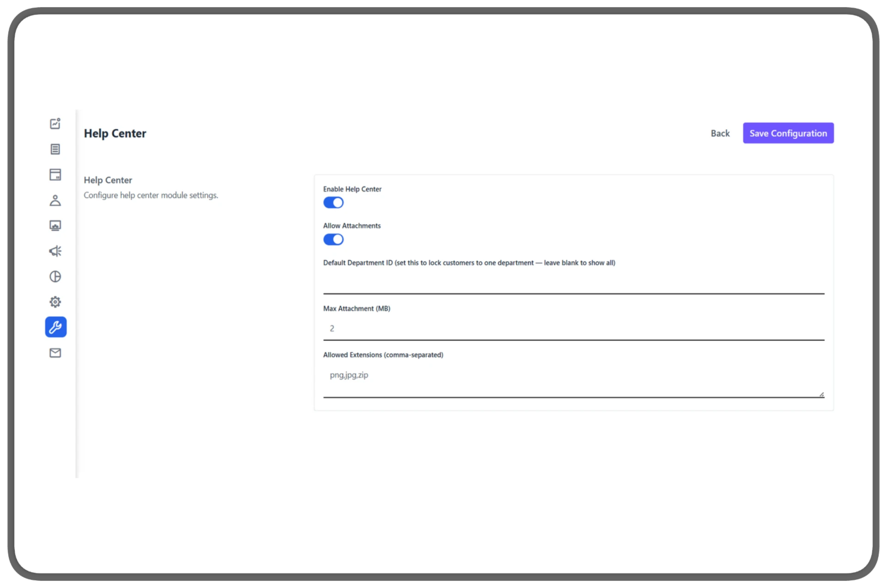Select the document list icon
The image size is (887, 588).
pyautogui.click(x=55, y=149)
